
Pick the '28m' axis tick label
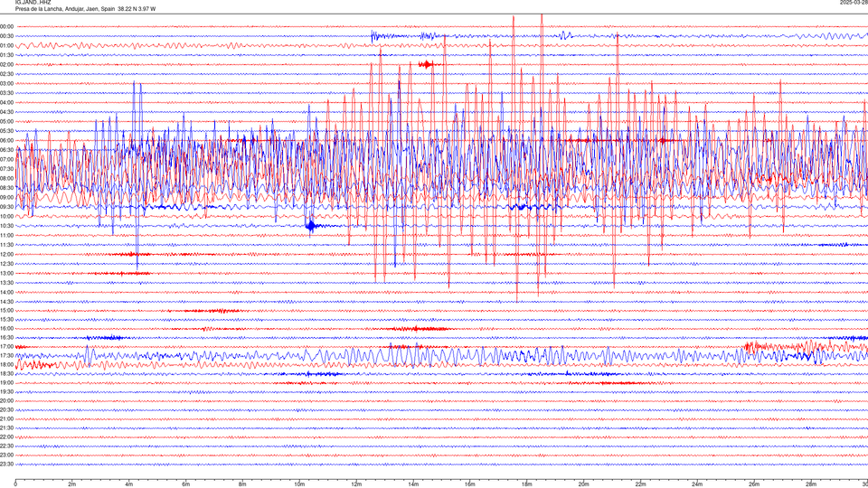click(x=811, y=484)
